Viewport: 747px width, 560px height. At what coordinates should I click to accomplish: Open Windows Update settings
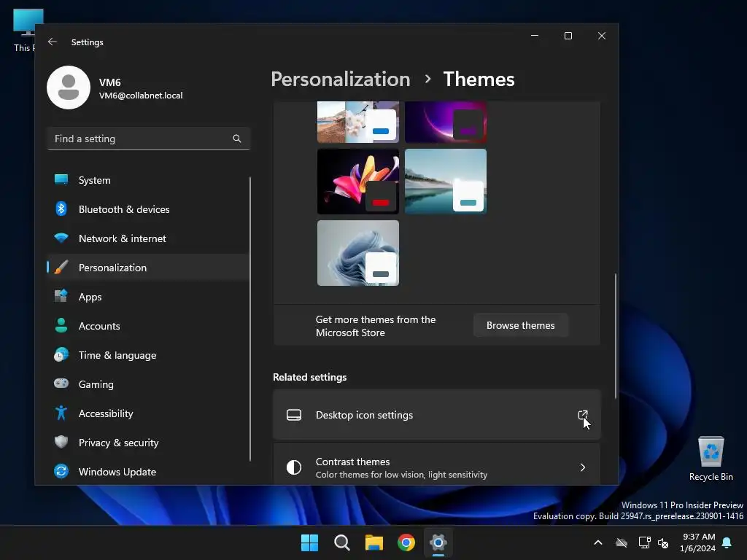(147, 472)
